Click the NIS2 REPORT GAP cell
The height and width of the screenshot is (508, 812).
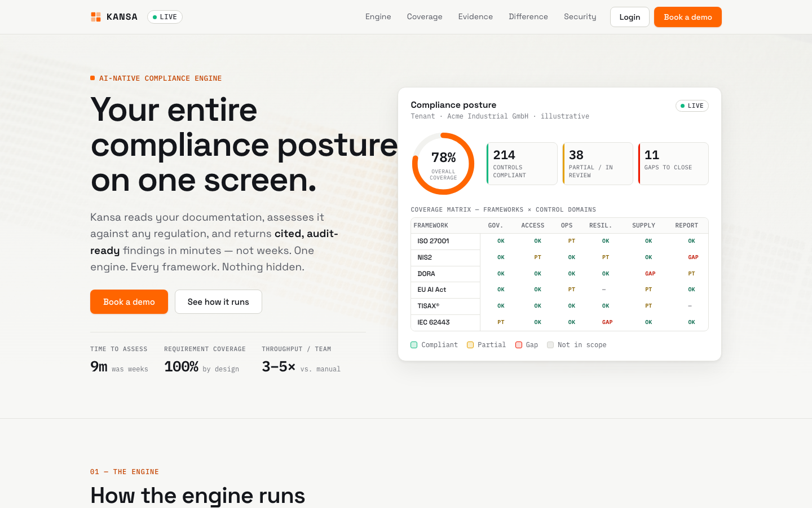(693, 257)
